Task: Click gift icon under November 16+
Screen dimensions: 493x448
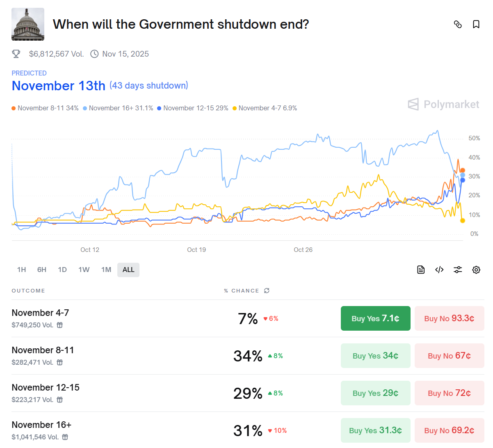Action: (65, 437)
